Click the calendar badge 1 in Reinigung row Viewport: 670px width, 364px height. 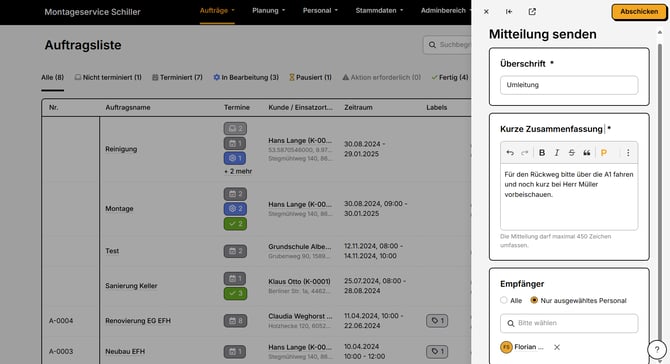point(235,144)
